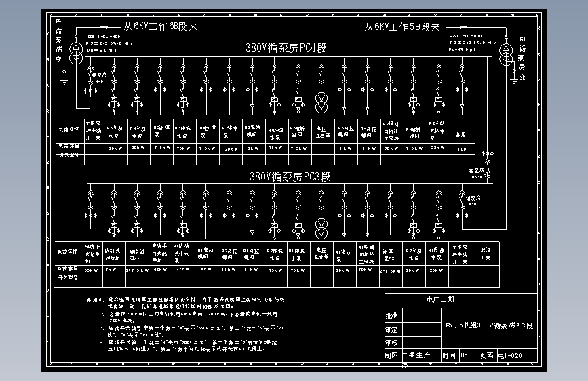The image size is (588, 381).
Task: Select the first line of 备用 notes
Action: 186,300
